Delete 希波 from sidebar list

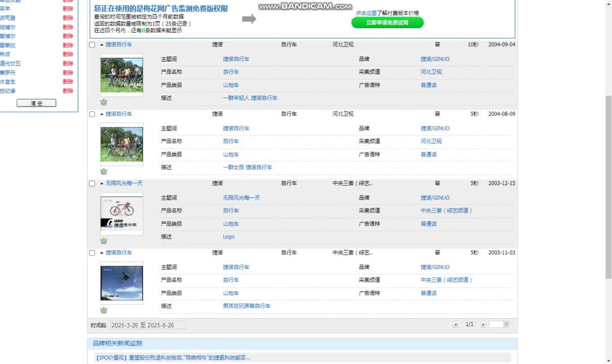point(68,54)
